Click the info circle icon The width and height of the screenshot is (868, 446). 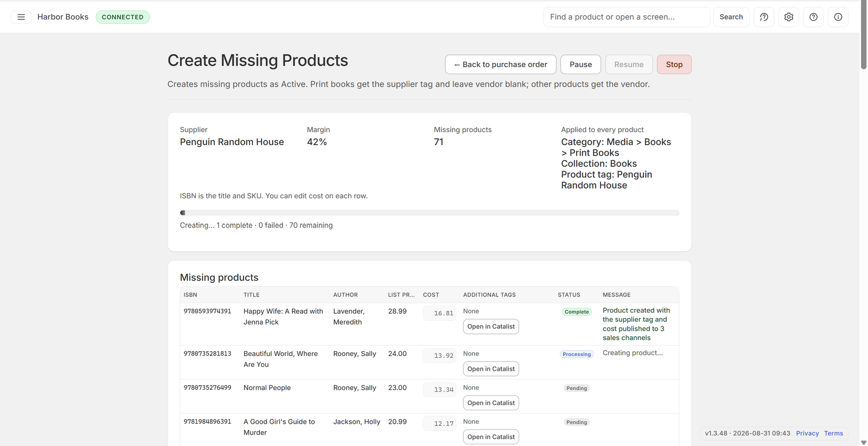pyautogui.click(x=838, y=17)
